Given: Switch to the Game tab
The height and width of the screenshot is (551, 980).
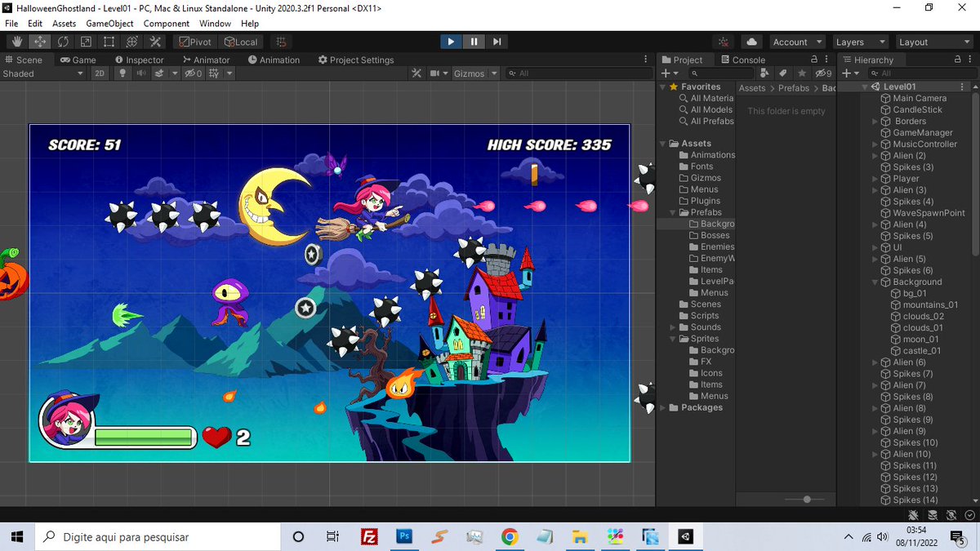Looking at the screenshot, I should 78,60.
